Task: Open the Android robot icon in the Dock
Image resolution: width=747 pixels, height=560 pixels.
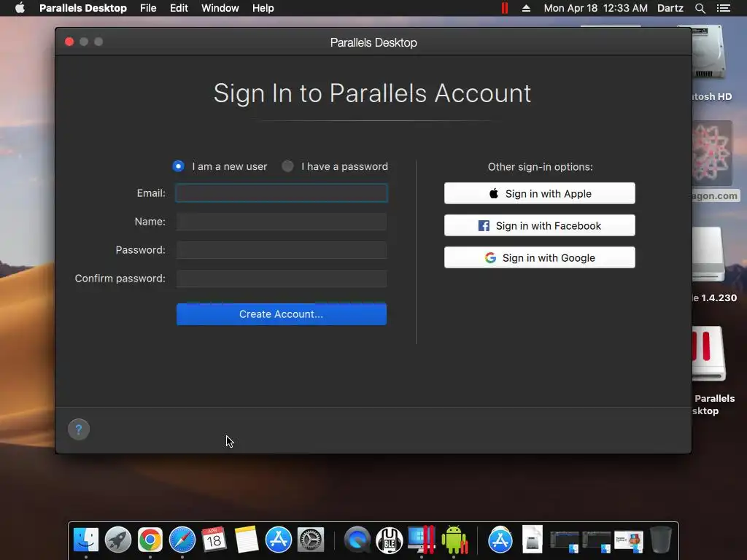Action: 454,540
